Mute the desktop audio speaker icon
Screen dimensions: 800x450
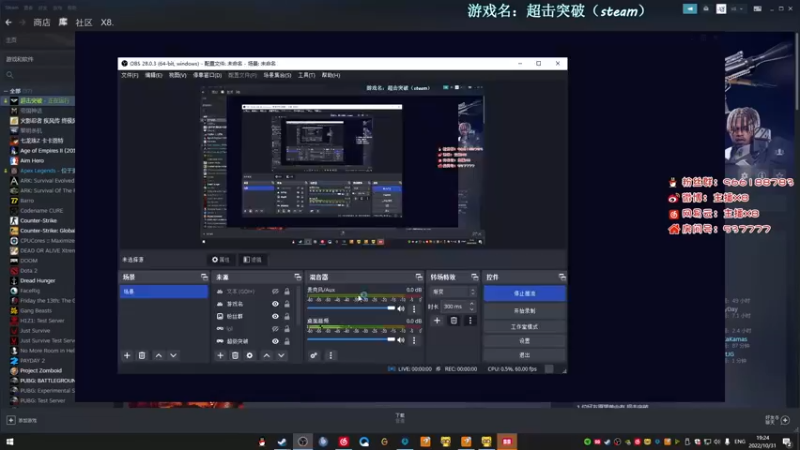[x=401, y=340]
